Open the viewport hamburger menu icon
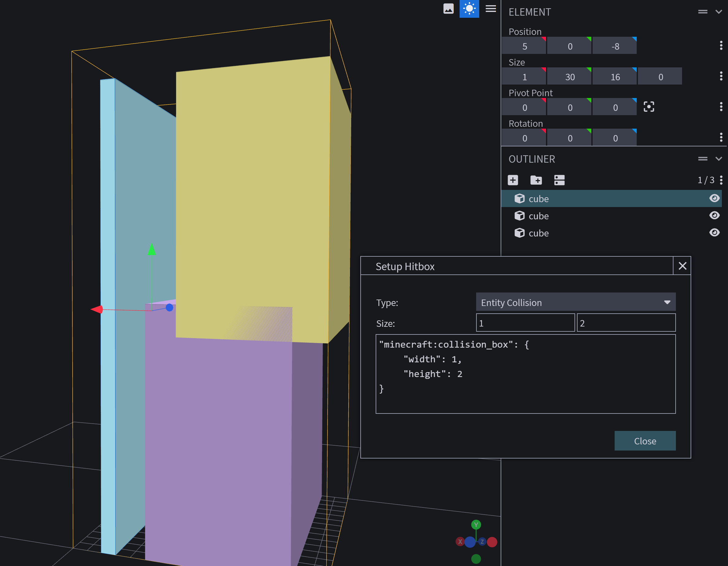This screenshot has width=728, height=566. click(x=491, y=9)
